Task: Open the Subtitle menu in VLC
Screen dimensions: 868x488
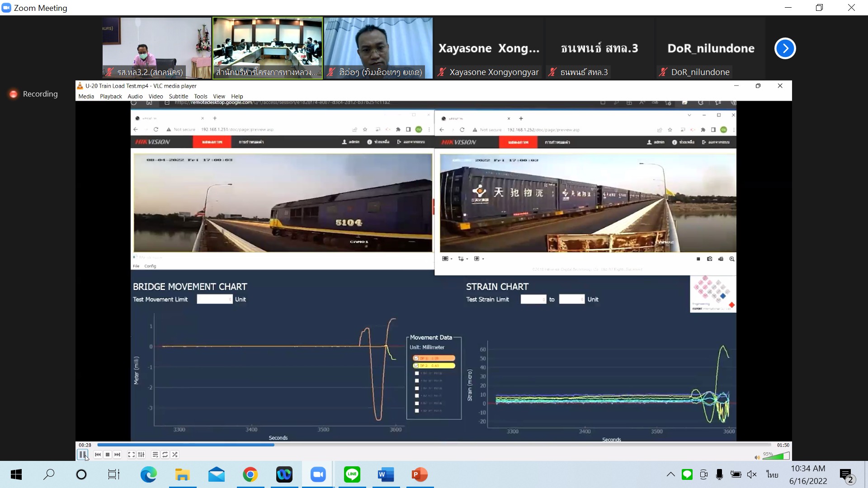Action: coord(178,96)
